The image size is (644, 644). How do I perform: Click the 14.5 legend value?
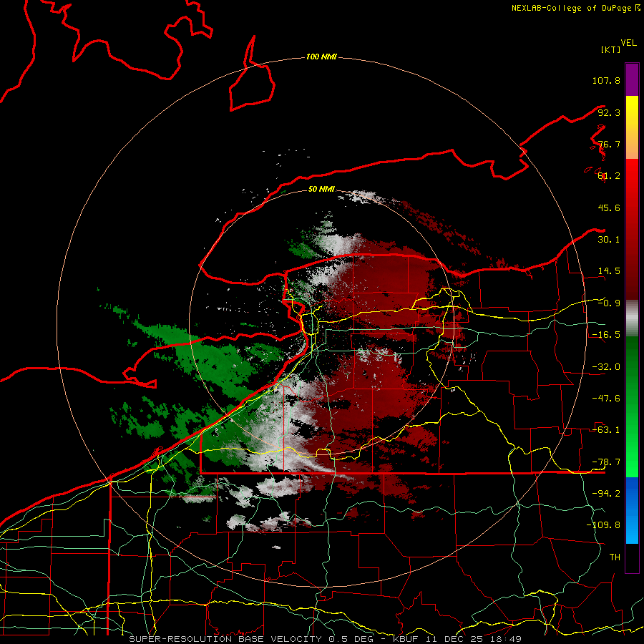(x=609, y=271)
